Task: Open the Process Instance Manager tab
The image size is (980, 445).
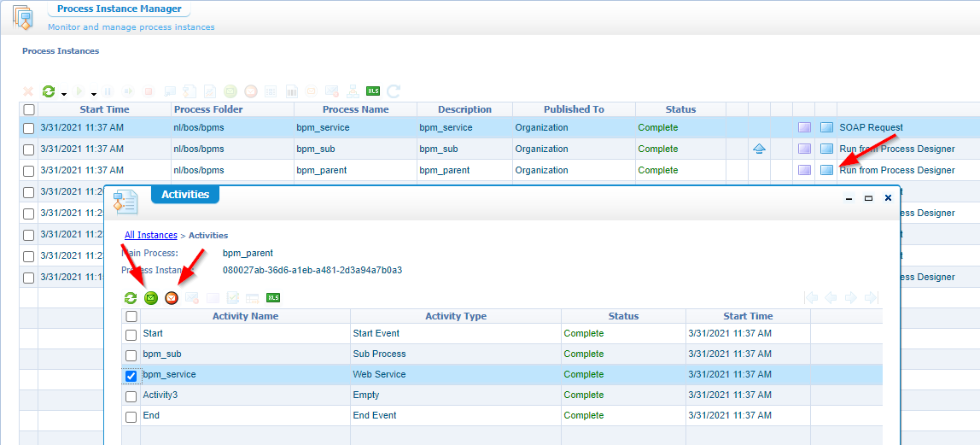Action: [x=119, y=9]
